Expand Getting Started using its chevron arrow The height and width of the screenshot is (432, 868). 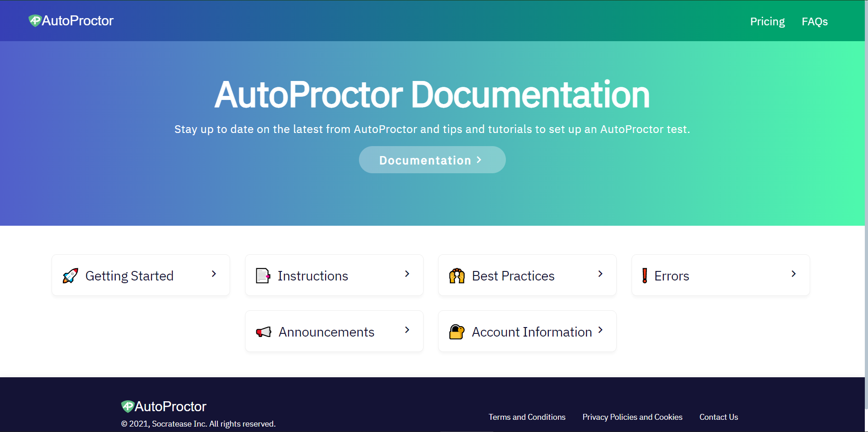point(214,274)
